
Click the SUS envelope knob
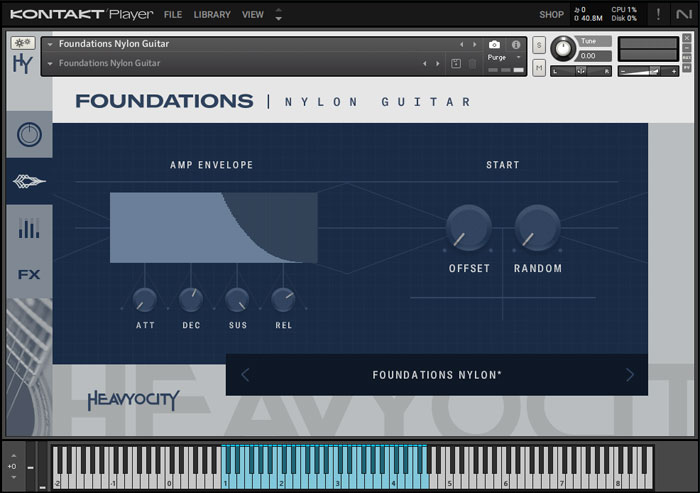tap(237, 300)
